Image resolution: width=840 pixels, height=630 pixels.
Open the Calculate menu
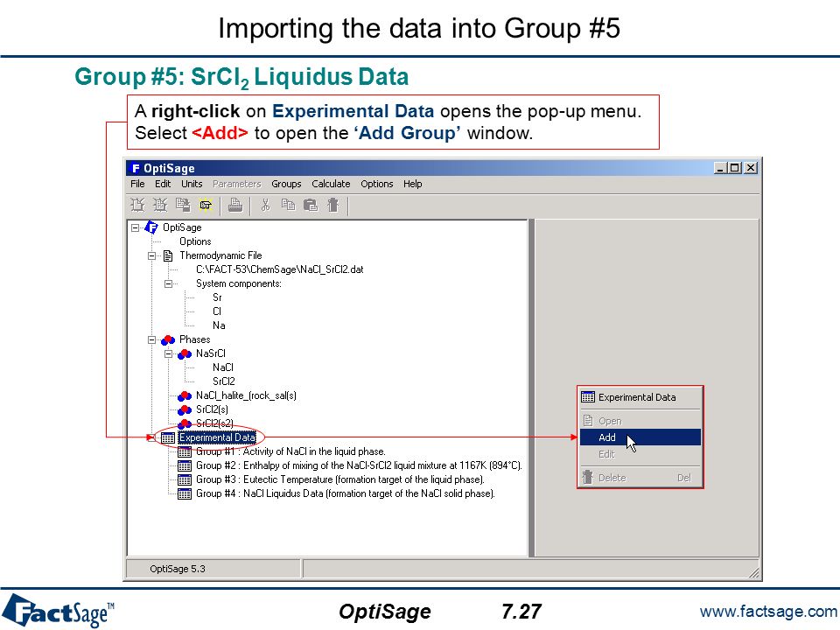pyautogui.click(x=331, y=184)
